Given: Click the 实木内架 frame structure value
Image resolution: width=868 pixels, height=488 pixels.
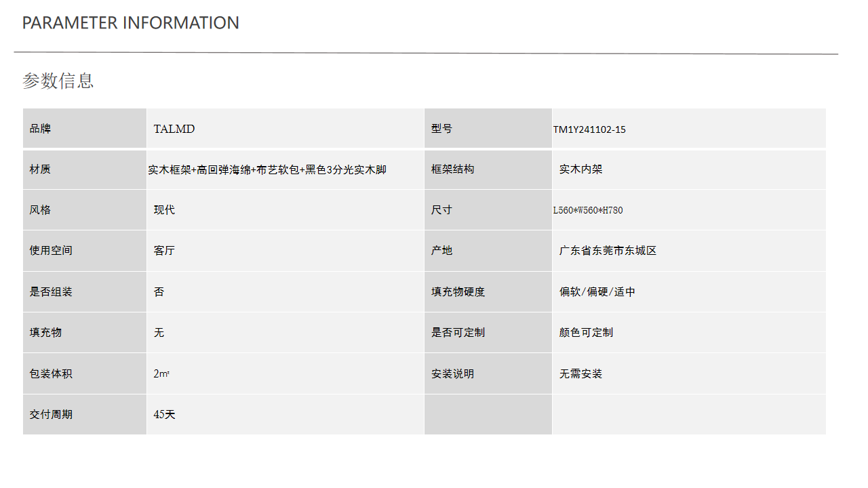Looking at the screenshot, I should pyautogui.click(x=580, y=169).
